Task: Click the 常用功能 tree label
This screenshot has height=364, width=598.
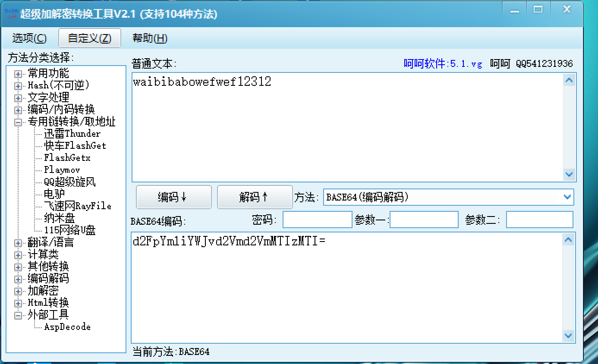Action: (x=48, y=73)
